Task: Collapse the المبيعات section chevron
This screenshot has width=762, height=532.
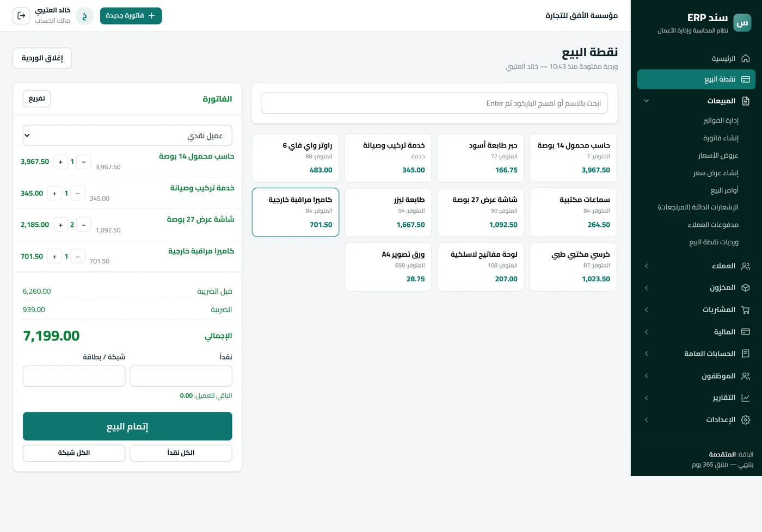Action: click(646, 101)
